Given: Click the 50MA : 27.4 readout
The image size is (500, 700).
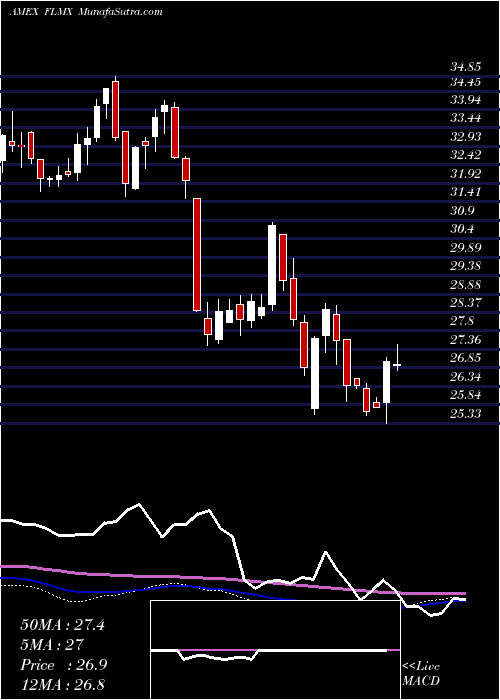Looking at the screenshot, I should (x=62, y=625).
